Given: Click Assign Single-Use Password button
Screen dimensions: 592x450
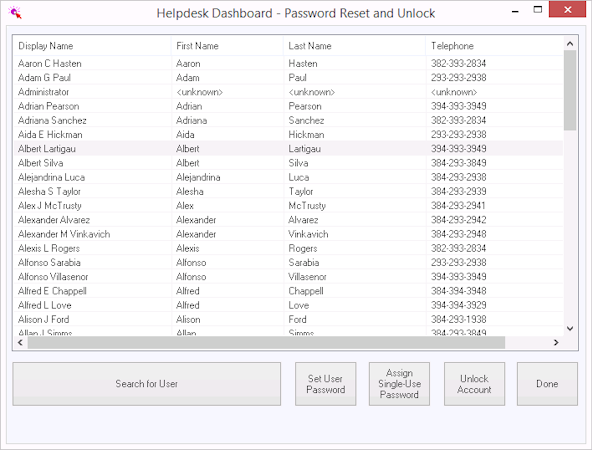Looking at the screenshot, I should (x=399, y=384).
